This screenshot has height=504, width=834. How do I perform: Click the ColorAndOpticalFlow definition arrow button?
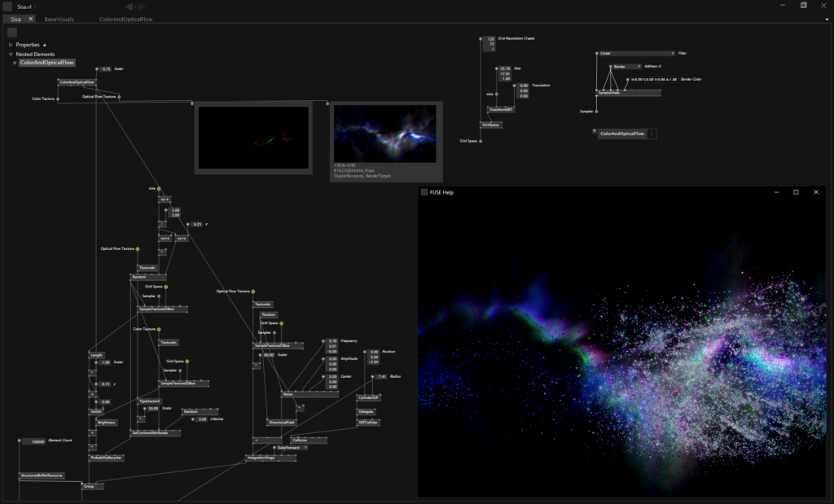pos(652,134)
